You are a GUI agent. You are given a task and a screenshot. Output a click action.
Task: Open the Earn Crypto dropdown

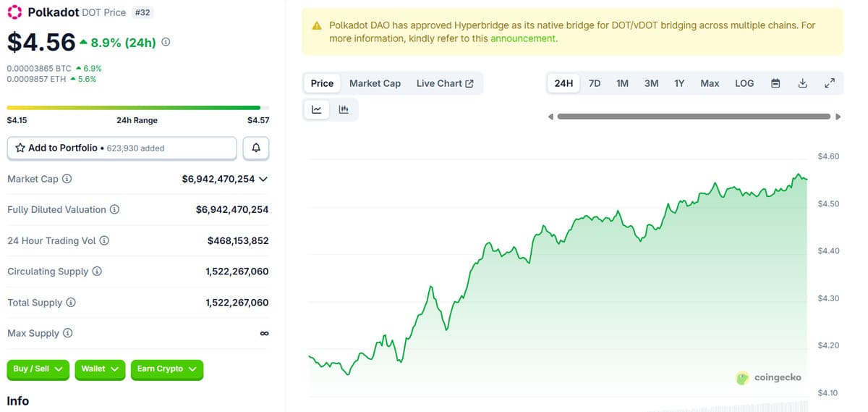(x=167, y=369)
